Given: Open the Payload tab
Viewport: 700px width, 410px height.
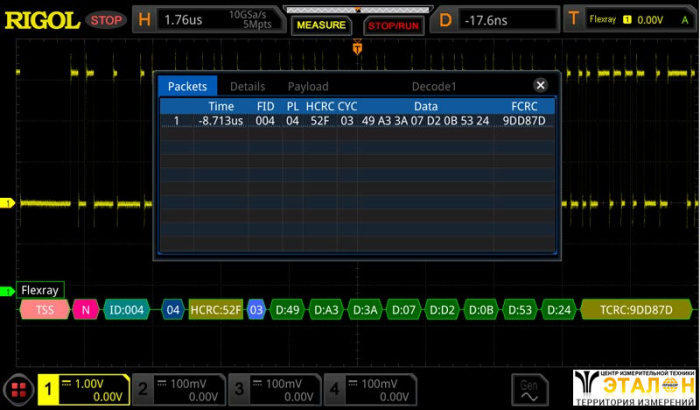Looking at the screenshot, I should click(308, 87).
